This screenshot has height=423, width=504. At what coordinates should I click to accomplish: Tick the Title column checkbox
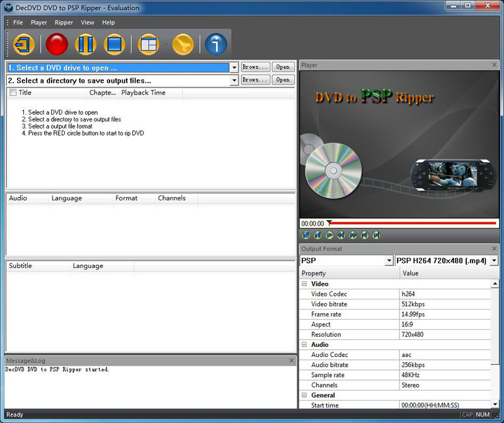13,93
